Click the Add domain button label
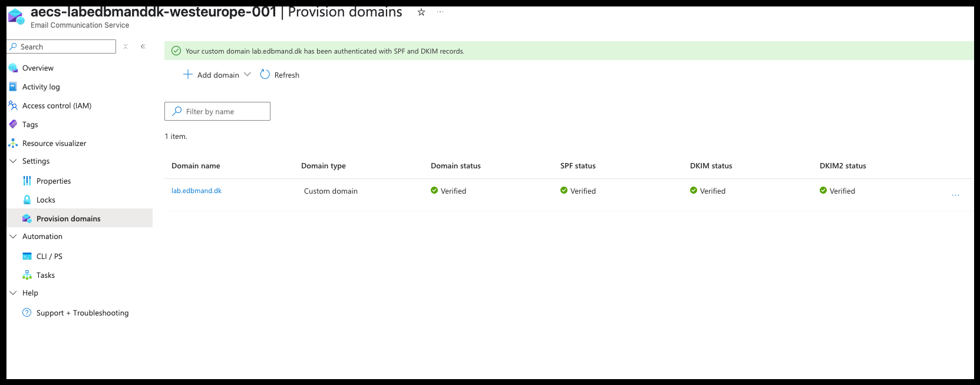 click(218, 75)
